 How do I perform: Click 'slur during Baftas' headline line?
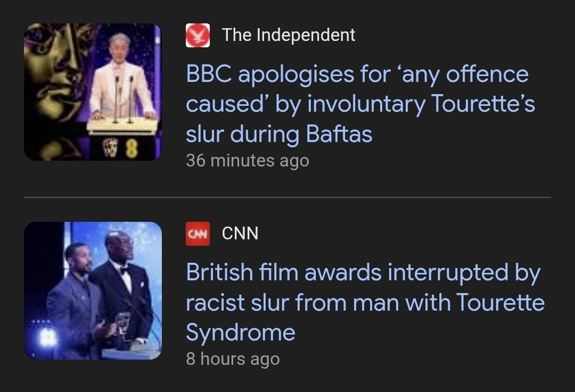pyautogui.click(x=278, y=134)
